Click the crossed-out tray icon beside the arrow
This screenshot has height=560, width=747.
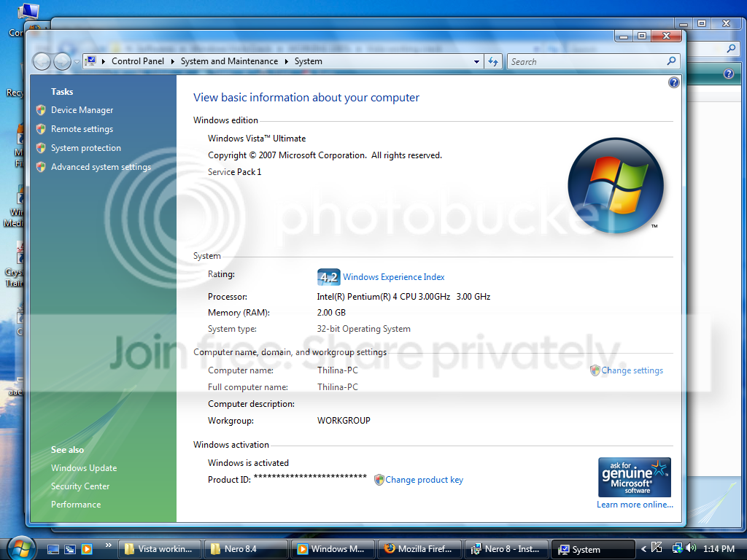657,548
